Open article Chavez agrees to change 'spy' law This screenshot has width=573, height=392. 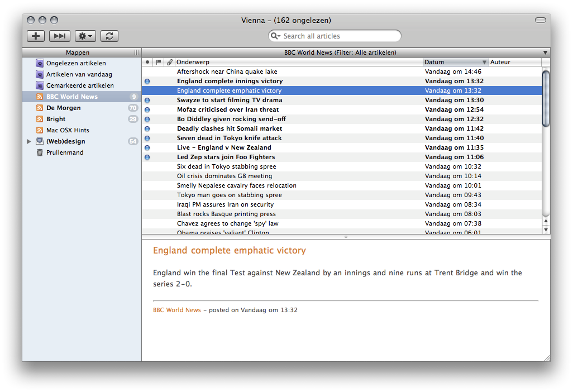coord(342,223)
